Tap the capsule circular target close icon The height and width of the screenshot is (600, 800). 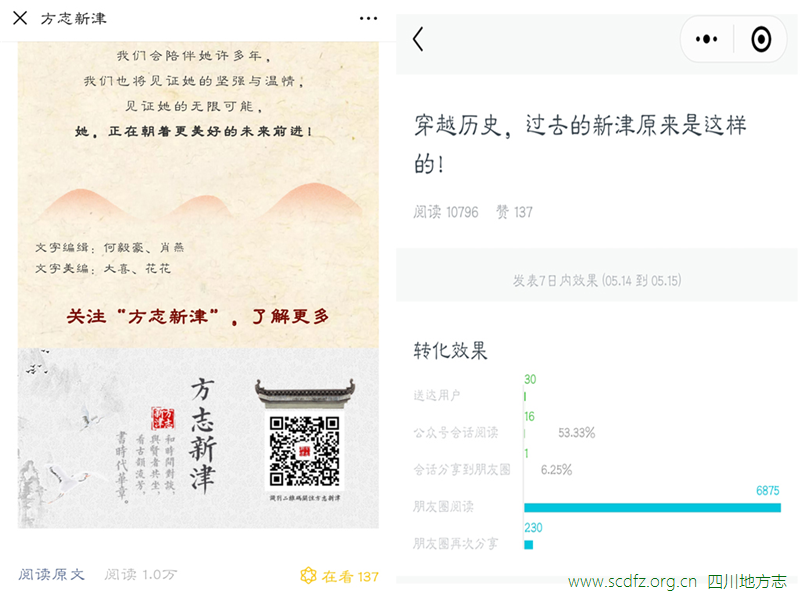click(x=761, y=39)
